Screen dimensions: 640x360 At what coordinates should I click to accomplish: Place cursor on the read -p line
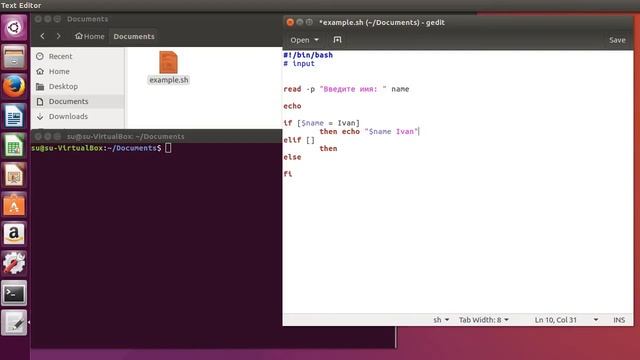pos(346,89)
